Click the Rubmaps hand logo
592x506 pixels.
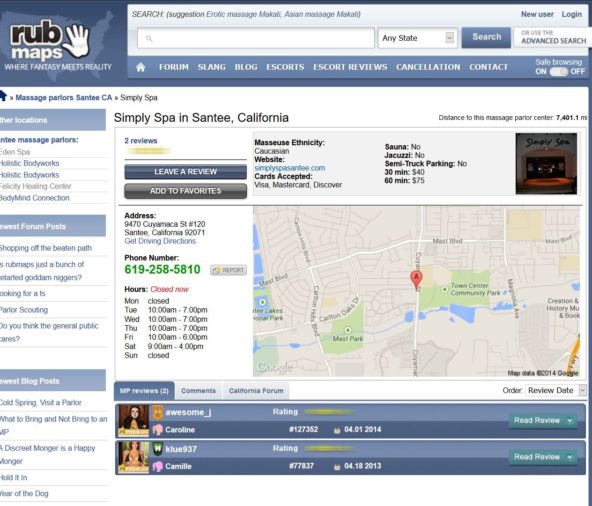click(78, 40)
